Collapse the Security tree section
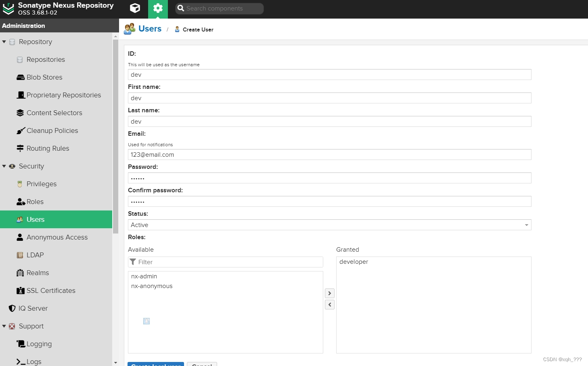The image size is (588, 366). 4,166
